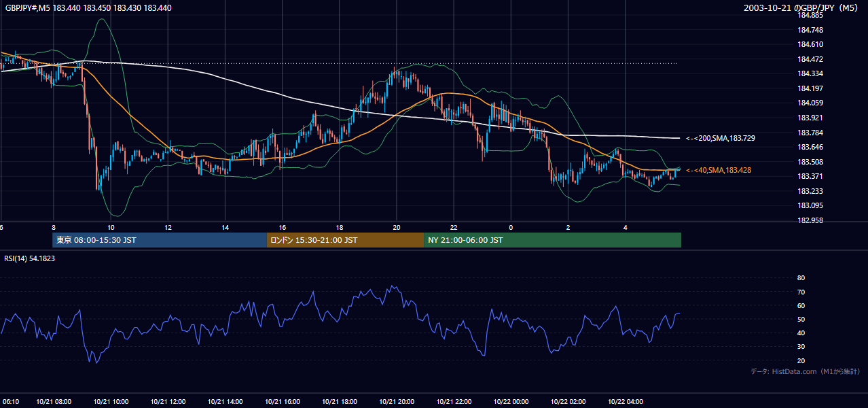The width and height of the screenshot is (868, 408).
Task: Click the 10/22 02:00 bottom time label
Action: [568, 402]
